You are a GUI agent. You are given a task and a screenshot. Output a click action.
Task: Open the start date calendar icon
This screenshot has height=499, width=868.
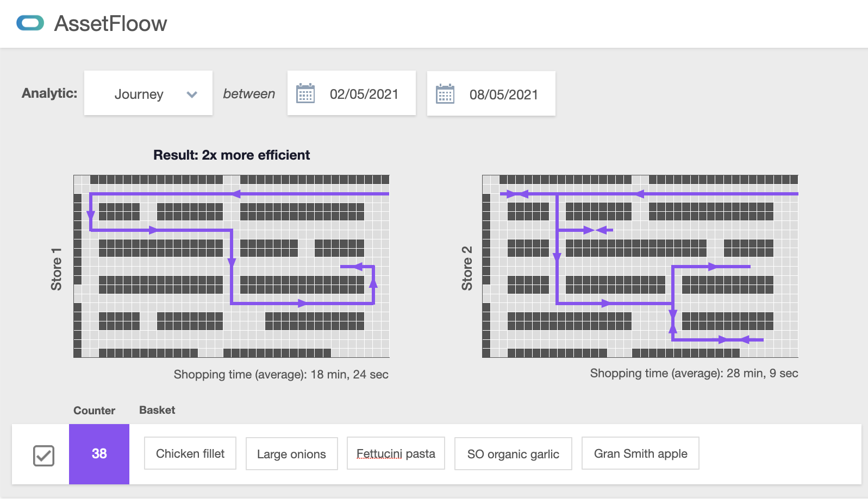point(305,93)
